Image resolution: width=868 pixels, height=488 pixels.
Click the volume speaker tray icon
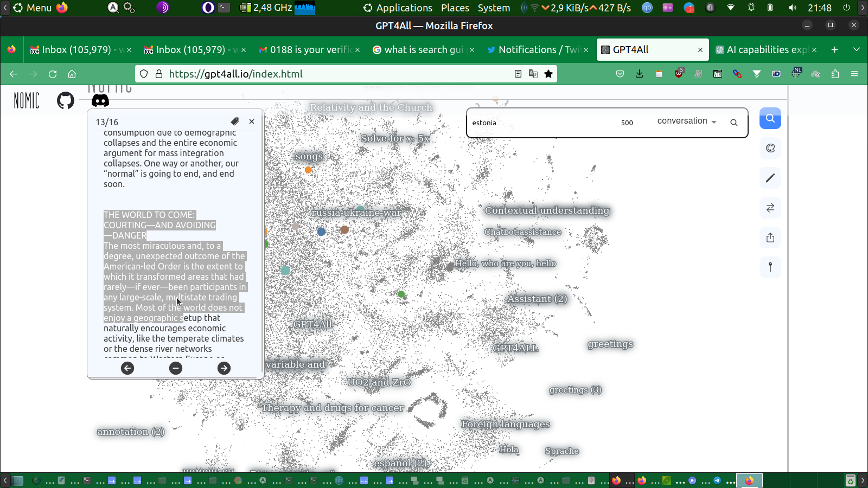point(793,8)
